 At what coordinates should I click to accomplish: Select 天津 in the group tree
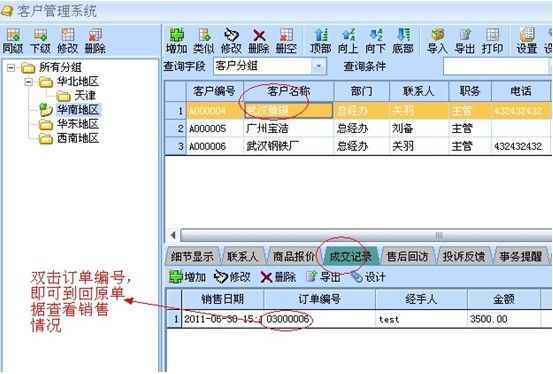pos(85,96)
